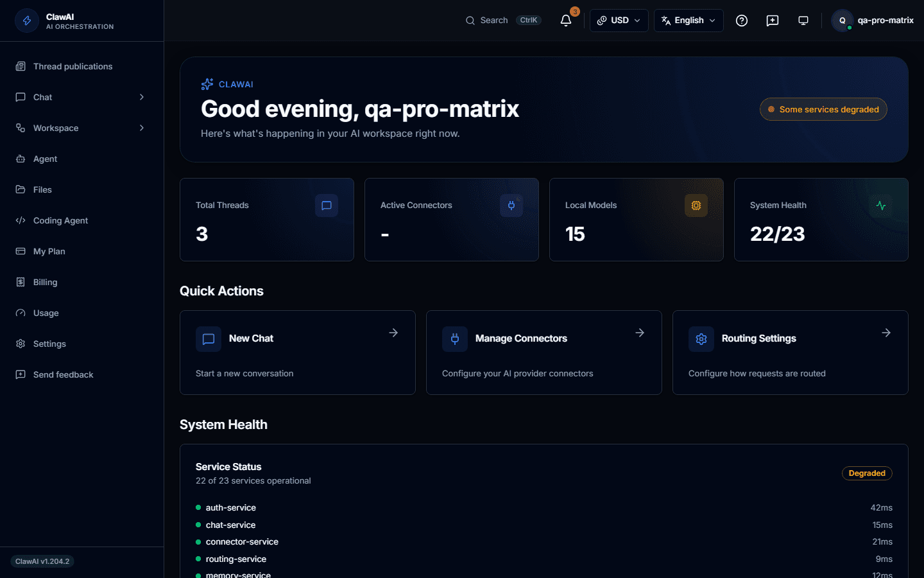Click the System Health 22/23 value
The image size is (924, 578).
tap(777, 234)
